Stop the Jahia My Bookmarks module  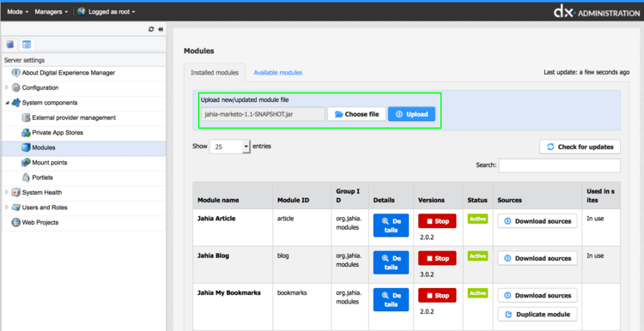click(437, 295)
